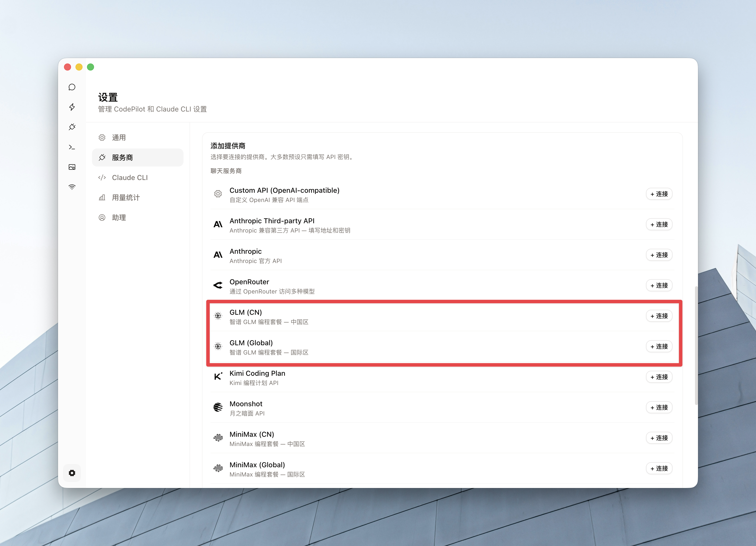Image resolution: width=756 pixels, height=546 pixels.
Task: Connect the MiniMax (Global) provider
Action: pos(659,469)
